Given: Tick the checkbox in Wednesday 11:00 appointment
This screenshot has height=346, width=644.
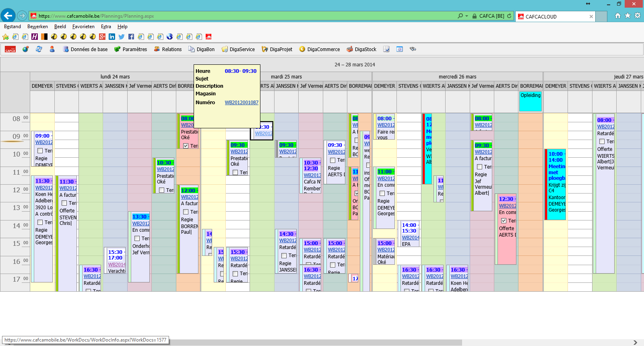Looking at the screenshot, I should pyautogui.click(x=382, y=193).
